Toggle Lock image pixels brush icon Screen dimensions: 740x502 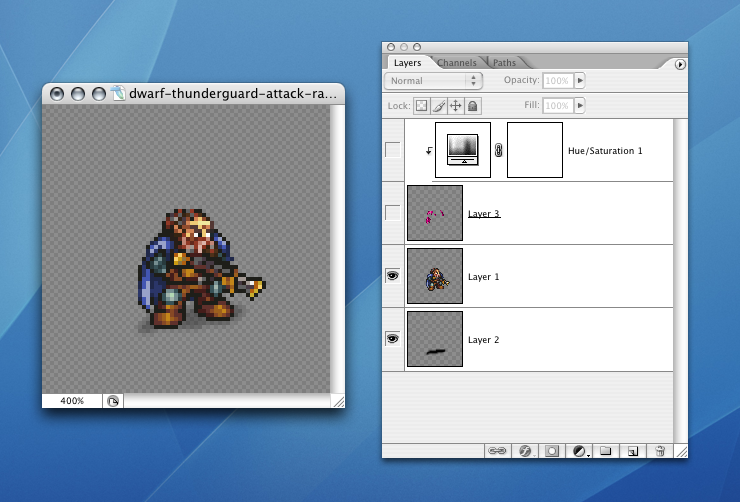438,106
